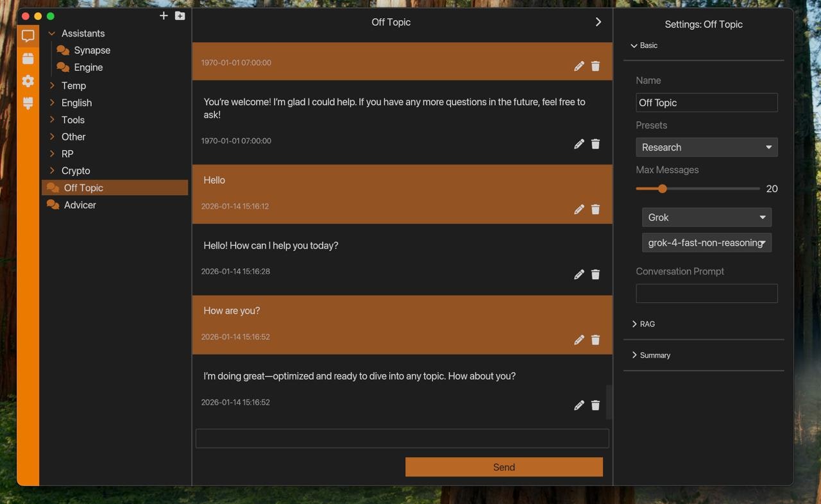This screenshot has height=504, width=821.
Task: Edit the "Hello" message with the pencil icon
Action: pos(579,208)
